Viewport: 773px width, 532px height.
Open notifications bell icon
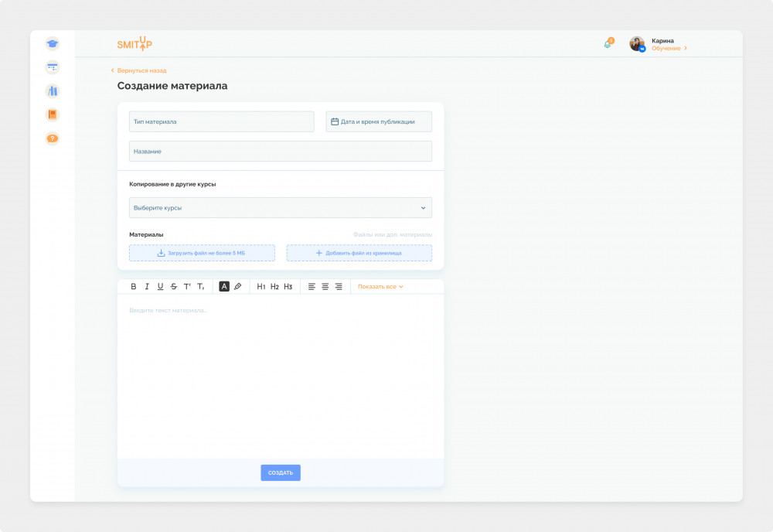[608, 43]
